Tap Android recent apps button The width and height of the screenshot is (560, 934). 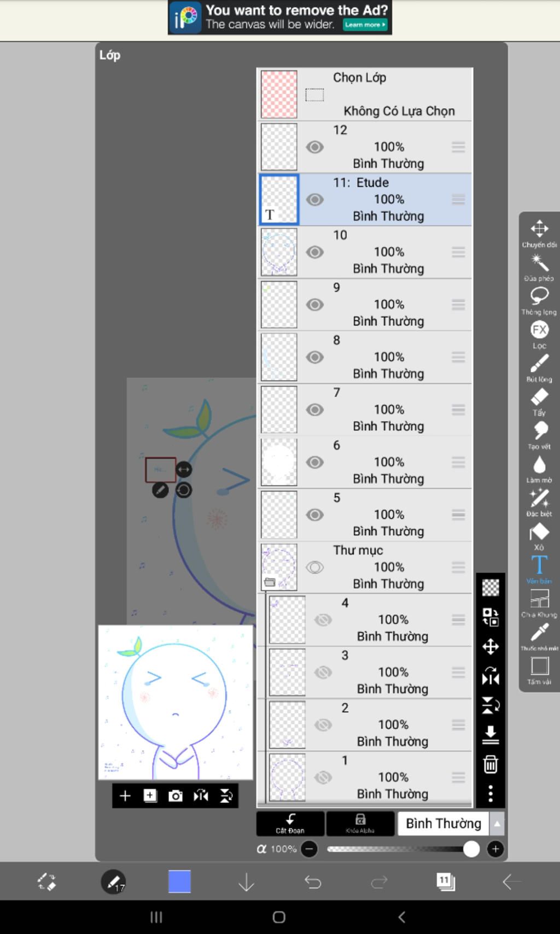click(156, 917)
